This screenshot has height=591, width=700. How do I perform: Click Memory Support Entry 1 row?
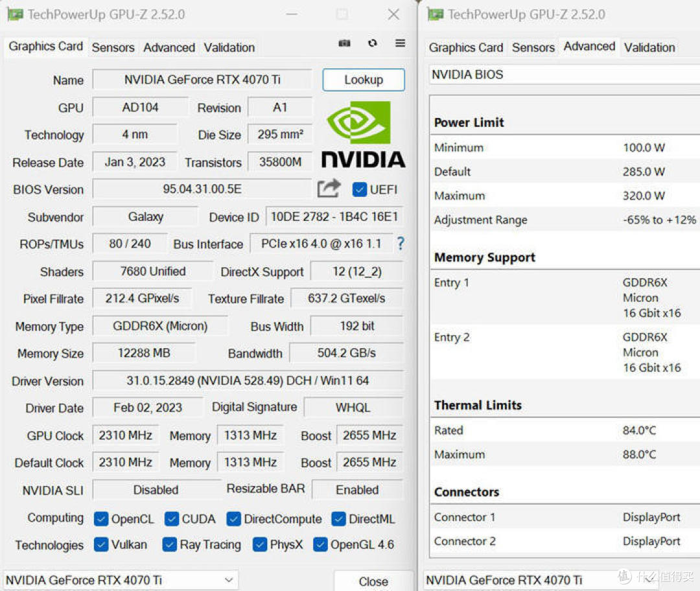tap(565, 297)
